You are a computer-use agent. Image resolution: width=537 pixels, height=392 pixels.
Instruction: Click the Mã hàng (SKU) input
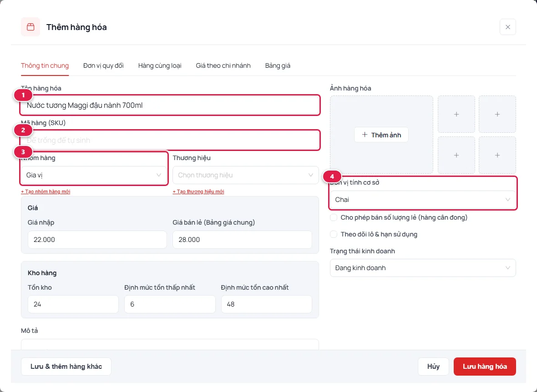click(170, 140)
